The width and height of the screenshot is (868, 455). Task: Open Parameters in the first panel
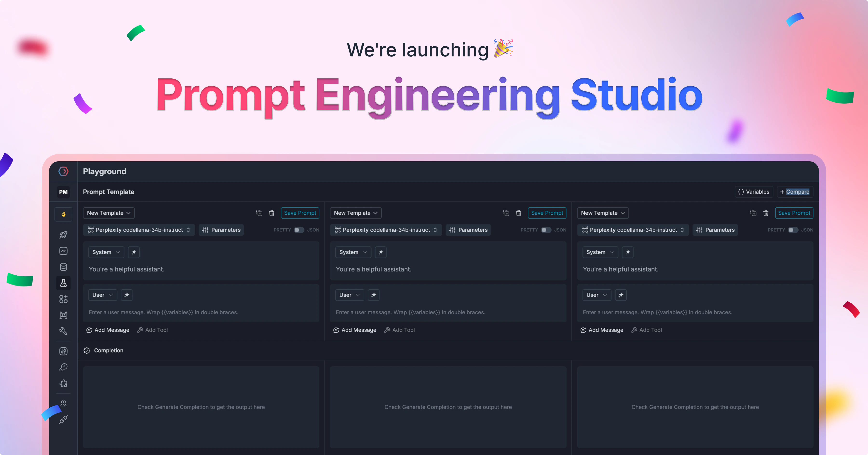click(x=221, y=230)
